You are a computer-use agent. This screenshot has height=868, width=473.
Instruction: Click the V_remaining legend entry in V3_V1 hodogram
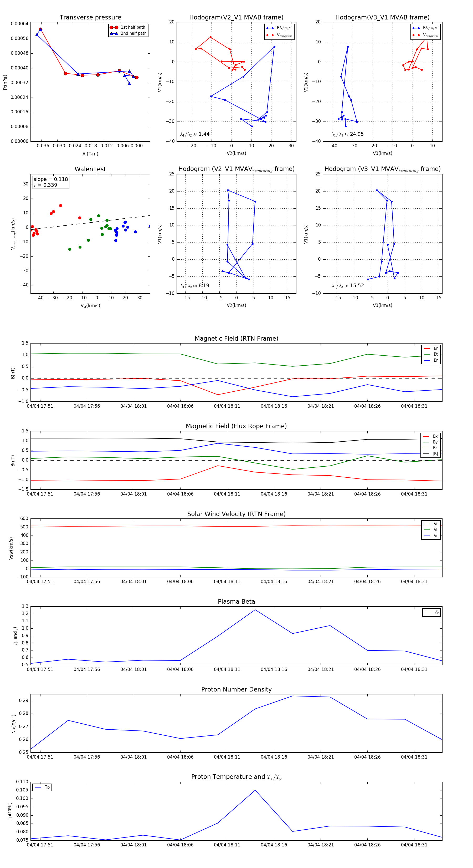point(425,35)
